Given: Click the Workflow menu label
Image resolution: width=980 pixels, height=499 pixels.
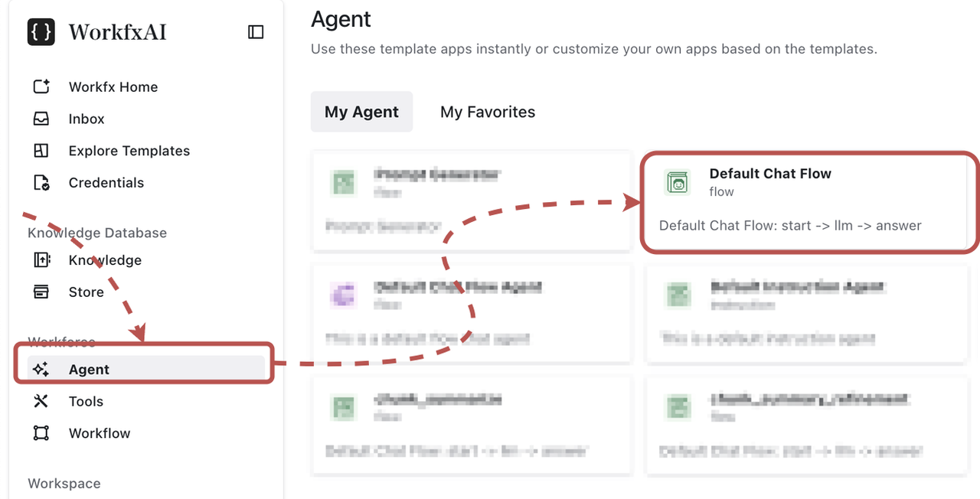Looking at the screenshot, I should coord(100,433).
